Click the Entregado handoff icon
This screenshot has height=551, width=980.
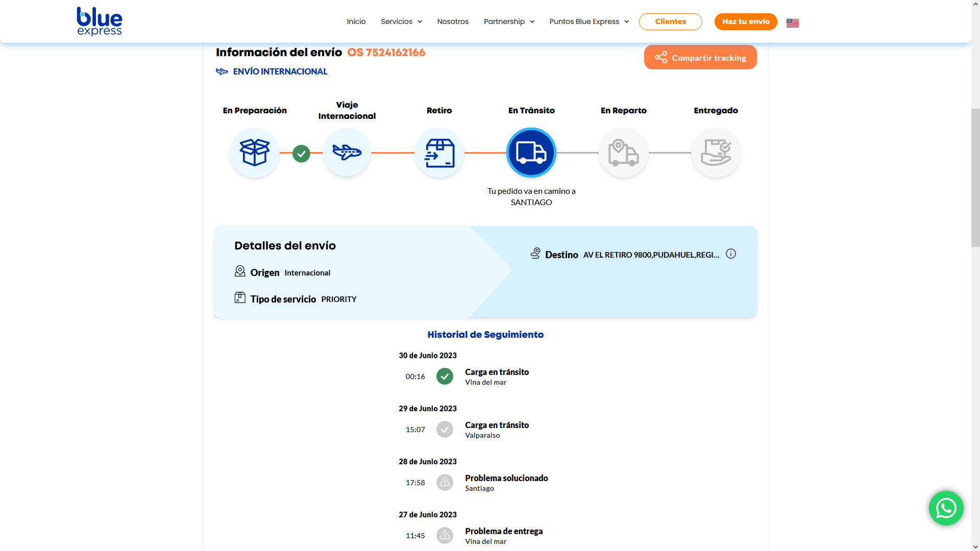716,152
